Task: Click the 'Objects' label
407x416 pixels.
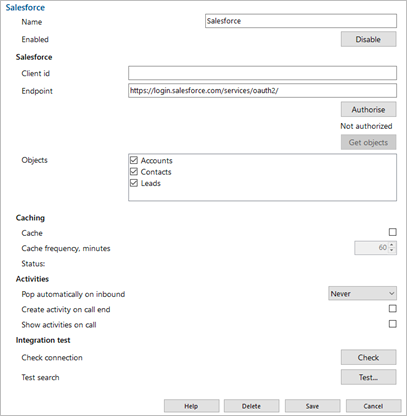Action: coord(34,160)
